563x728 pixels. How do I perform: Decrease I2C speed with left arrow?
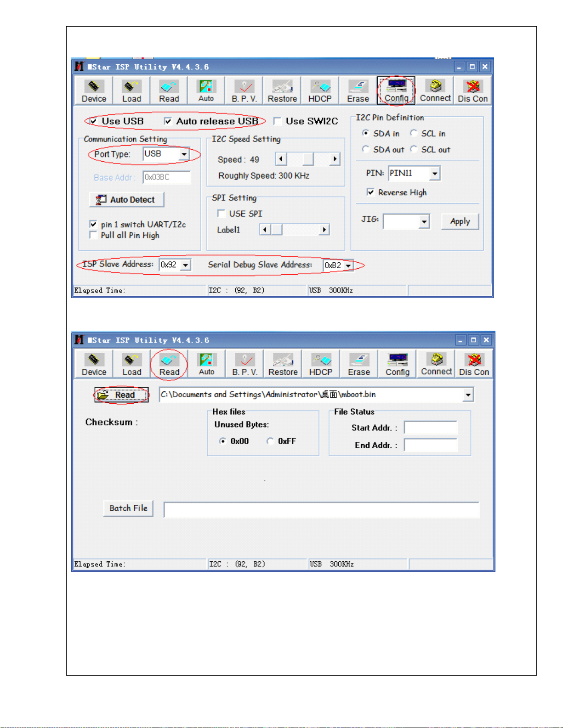tap(281, 159)
